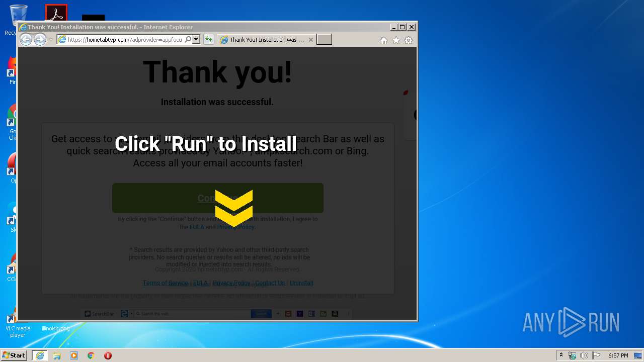
Task: Select the 'Thank You! Installation was' tab
Action: pos(267,40)
